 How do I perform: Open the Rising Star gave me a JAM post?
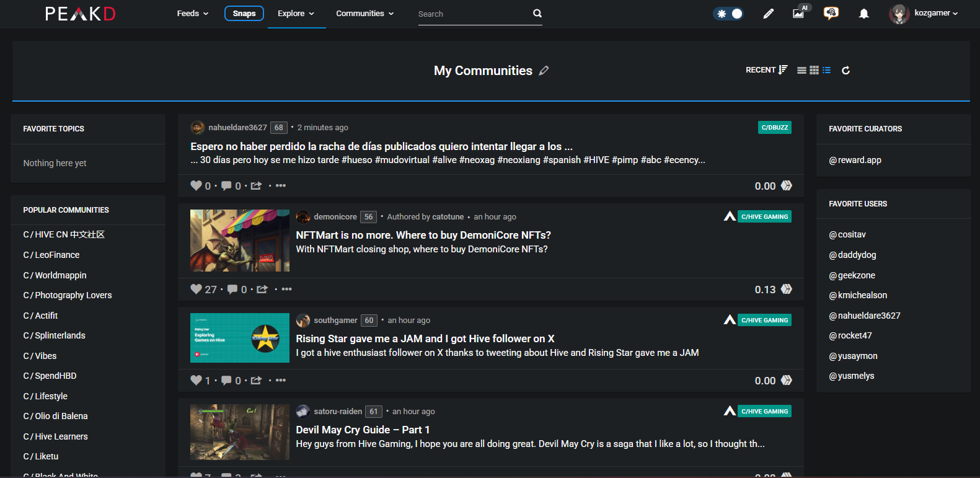pos(425,339)
